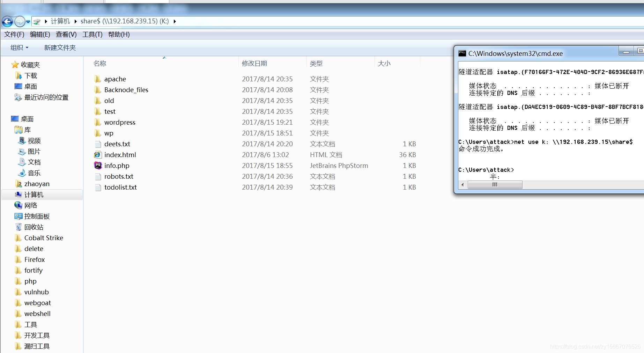Click the 收藏夹 star icon
Viewport: 644px width, 353px height.
click(15, 65)
